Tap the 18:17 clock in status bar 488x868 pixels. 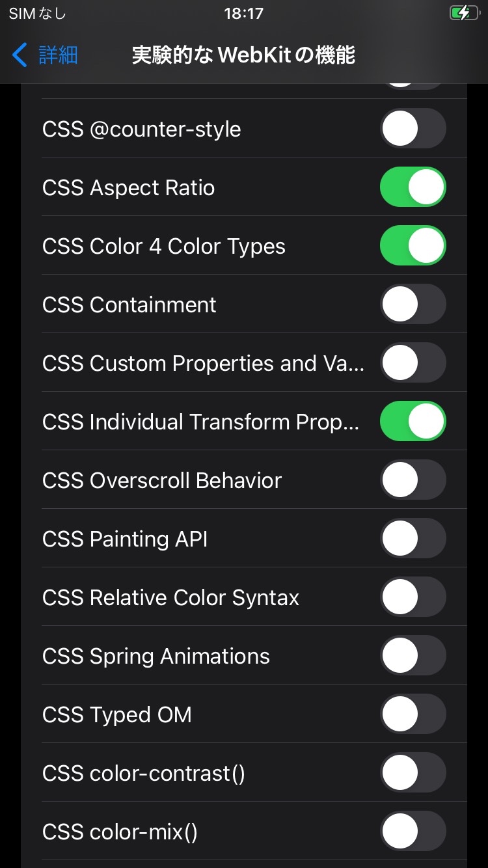(243, 13)
